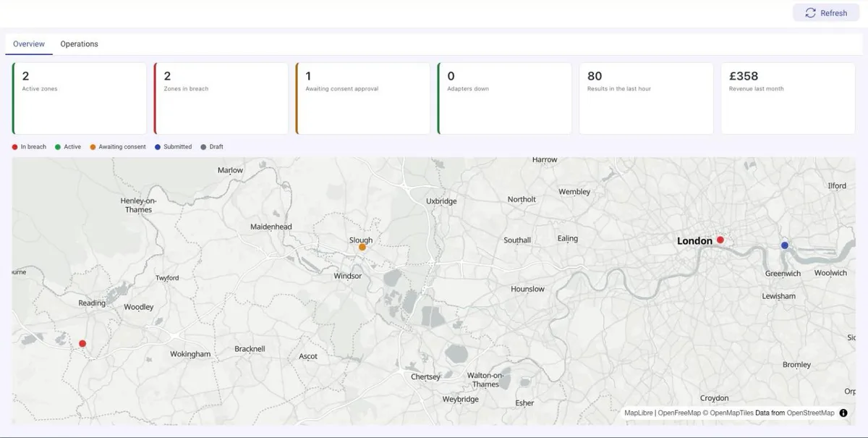Click the Reading label on the map

tap(92, 303)
